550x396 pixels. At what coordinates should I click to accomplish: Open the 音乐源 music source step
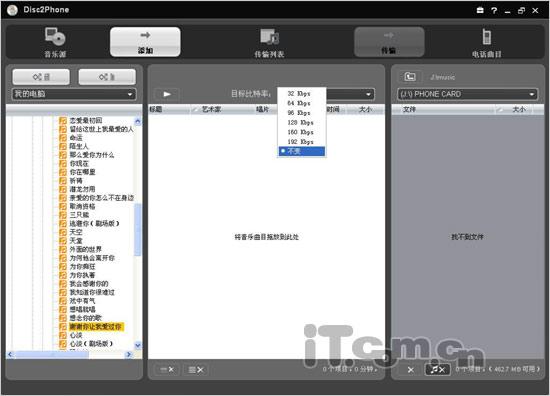(55, 42)
